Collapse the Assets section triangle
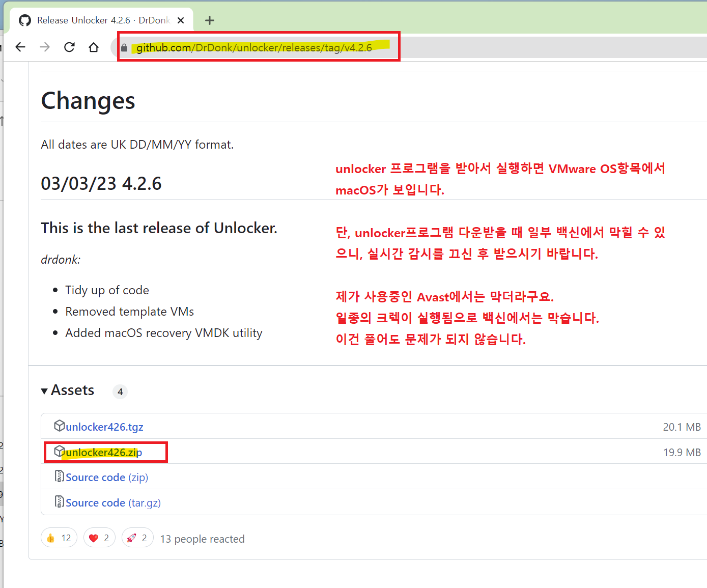The image size is (707, 588). tap(44, 391)
